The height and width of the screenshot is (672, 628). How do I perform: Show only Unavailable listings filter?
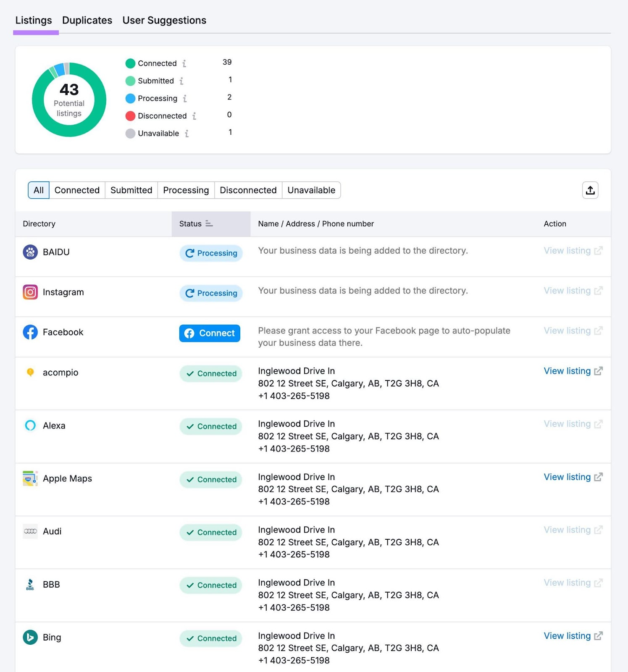tap(311, 190)
